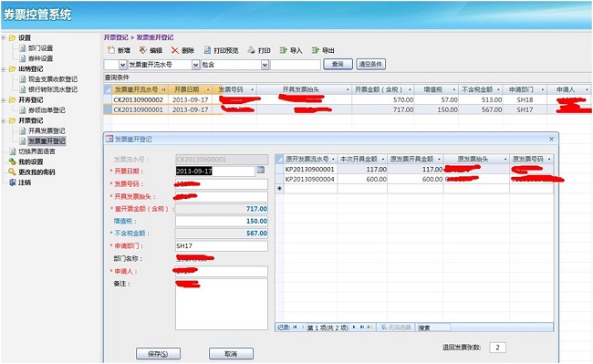Click the 开票登记 breadcrumb link
Viewport: 593px width, 364px height.
(116, 37)
